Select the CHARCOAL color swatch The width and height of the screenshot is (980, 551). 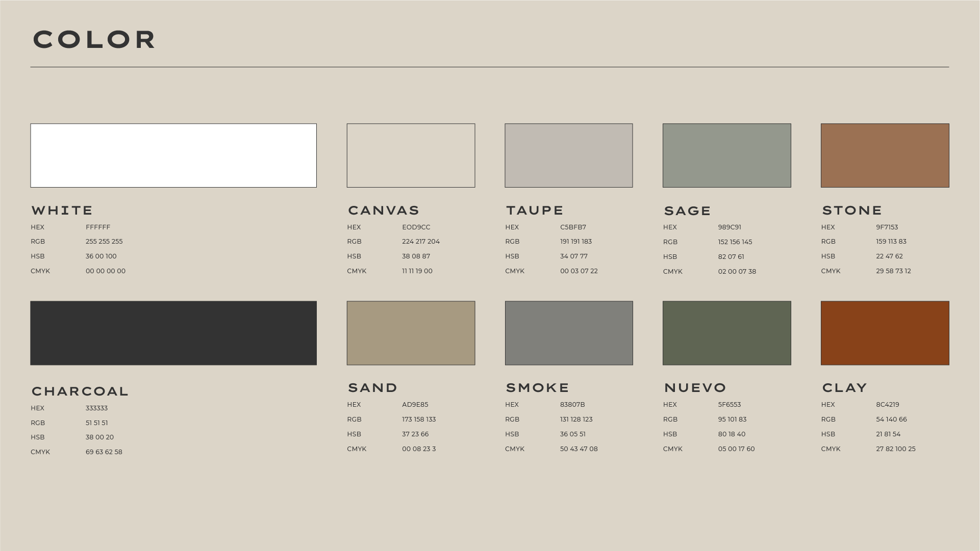pos(173,332)
